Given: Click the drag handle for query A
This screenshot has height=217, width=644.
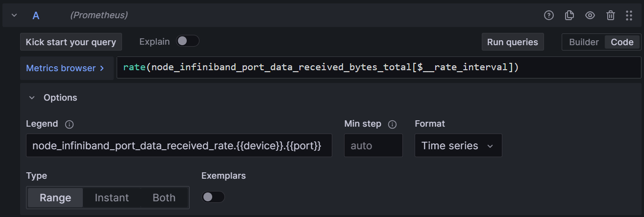Looking at the screenshot, I should pyautogui.click(x=629, y=15).
